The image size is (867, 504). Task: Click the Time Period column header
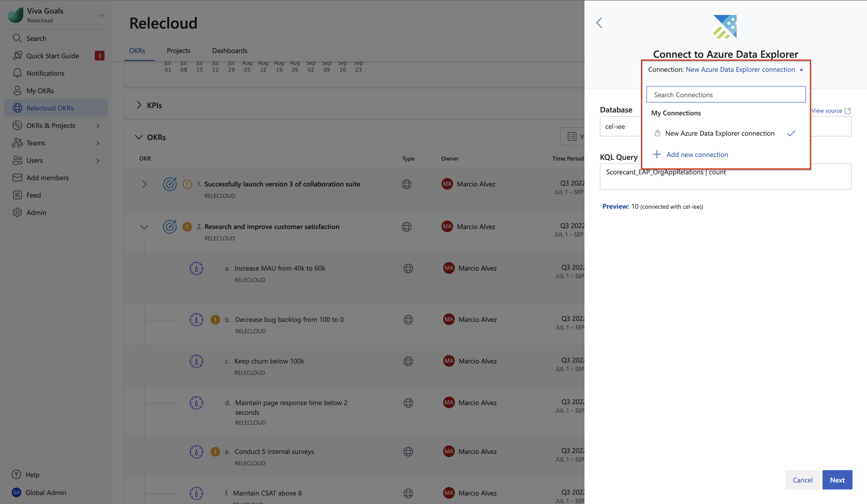(x=568, y=158)
